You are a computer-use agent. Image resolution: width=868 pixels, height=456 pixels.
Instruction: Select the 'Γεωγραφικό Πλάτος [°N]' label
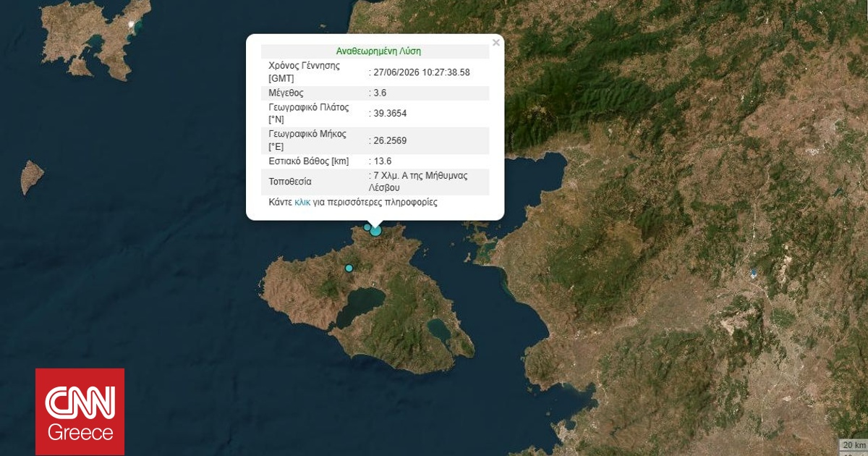308,113
